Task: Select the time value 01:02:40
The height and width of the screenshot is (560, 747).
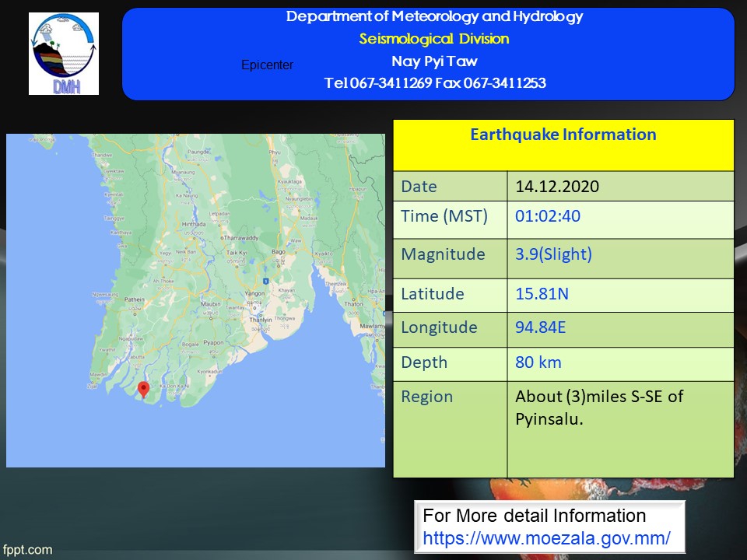Action: point(547,217)
